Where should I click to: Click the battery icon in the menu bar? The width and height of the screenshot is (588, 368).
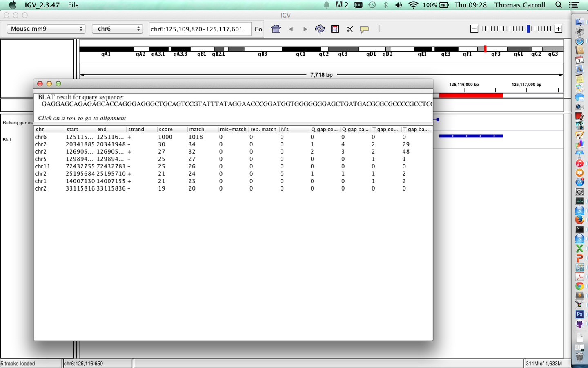coord(444,5)
